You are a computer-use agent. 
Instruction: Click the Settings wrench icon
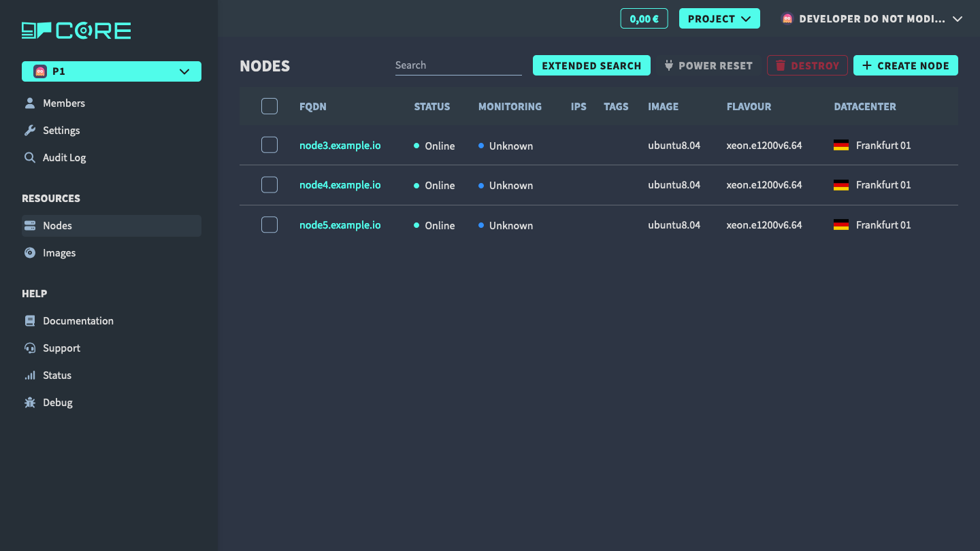30,131
